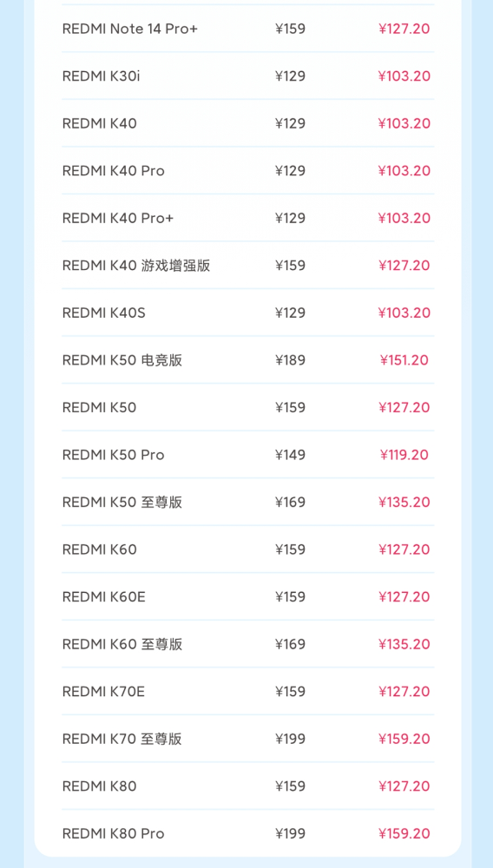Tap the REDMI K50 电竞版 entry

pyautogui.click(x=122, y=360)
